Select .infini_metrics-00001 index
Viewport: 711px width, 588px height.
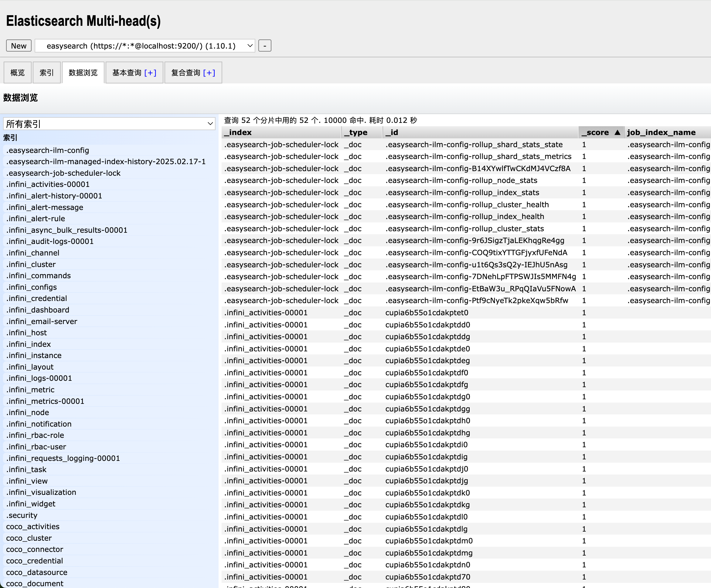[109, 401]
